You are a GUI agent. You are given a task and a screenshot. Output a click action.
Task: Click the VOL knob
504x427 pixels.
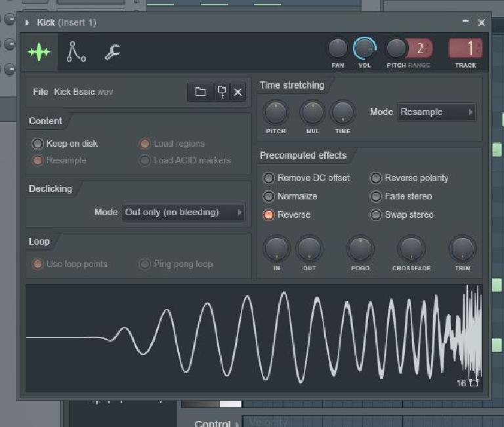coord(364,48)
